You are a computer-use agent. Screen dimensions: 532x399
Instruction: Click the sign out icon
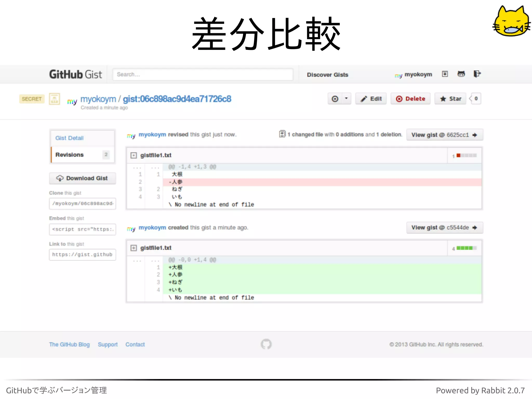477,74
